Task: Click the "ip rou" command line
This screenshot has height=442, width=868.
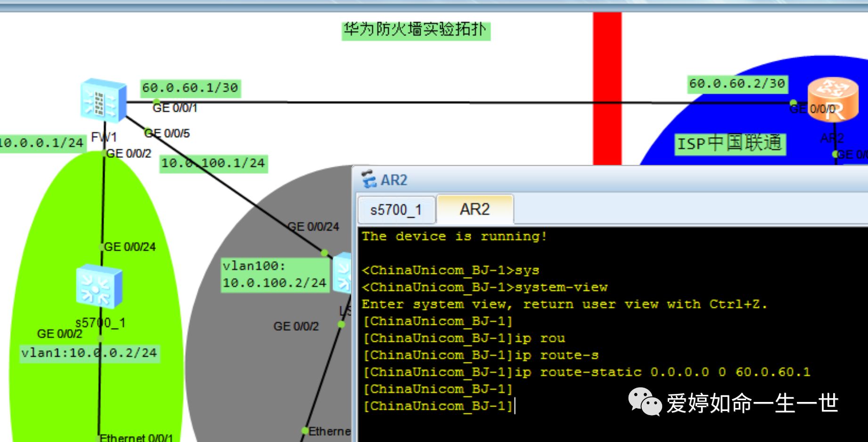Action: [x=464, y=338]
